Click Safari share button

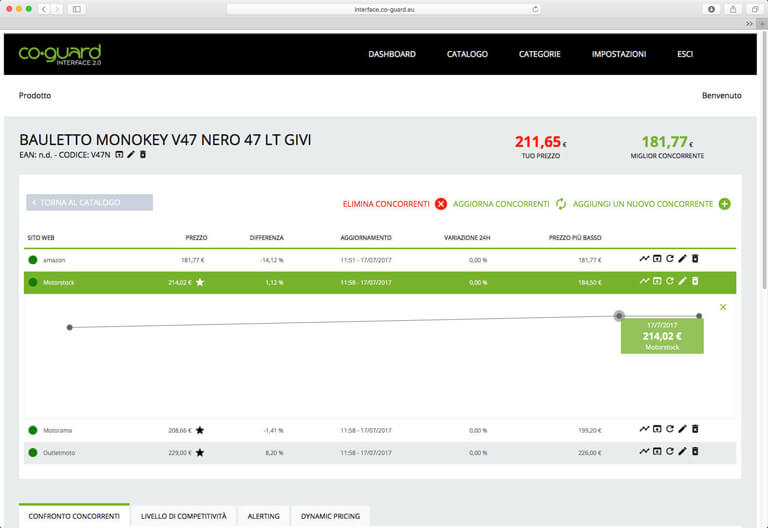(733, 9)
